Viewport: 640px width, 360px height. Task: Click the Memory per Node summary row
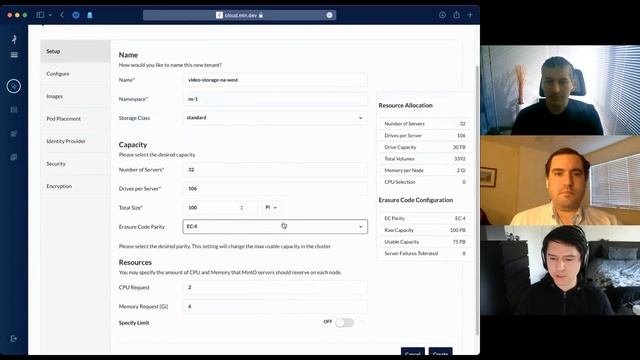coord(425,170)
